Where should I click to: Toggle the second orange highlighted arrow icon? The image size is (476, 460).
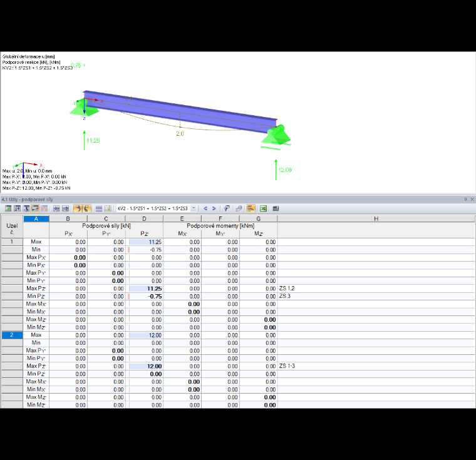tap(86, 208)
